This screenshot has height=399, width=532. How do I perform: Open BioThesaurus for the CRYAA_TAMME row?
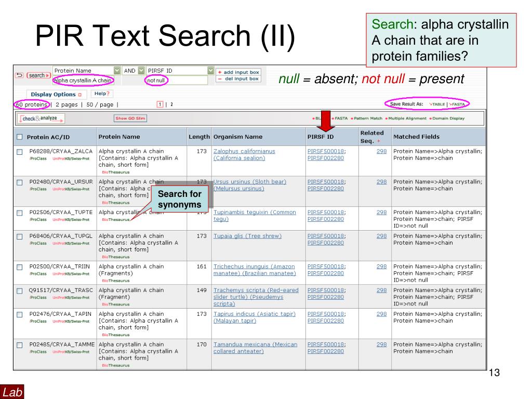(x=116, y=365)
